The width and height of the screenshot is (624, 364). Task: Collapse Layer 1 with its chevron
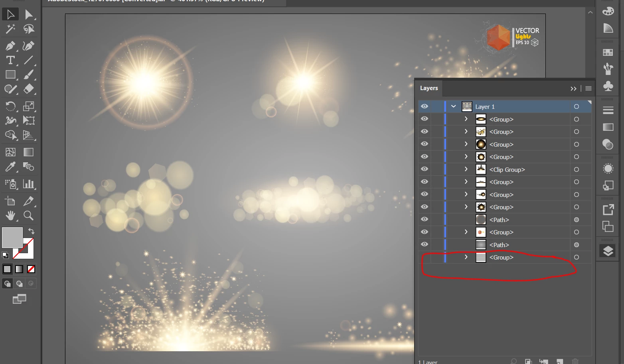point(453,106)
